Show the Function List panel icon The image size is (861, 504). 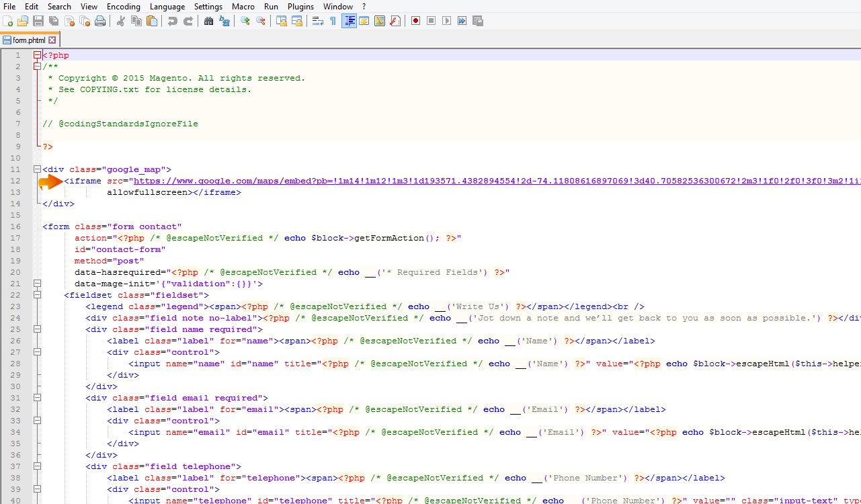pyautogui.click(x=395, y=21)
